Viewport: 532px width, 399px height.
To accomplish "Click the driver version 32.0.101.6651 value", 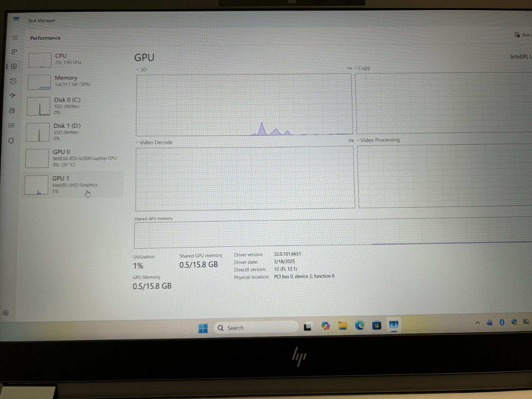I will (x=287, y=254).
